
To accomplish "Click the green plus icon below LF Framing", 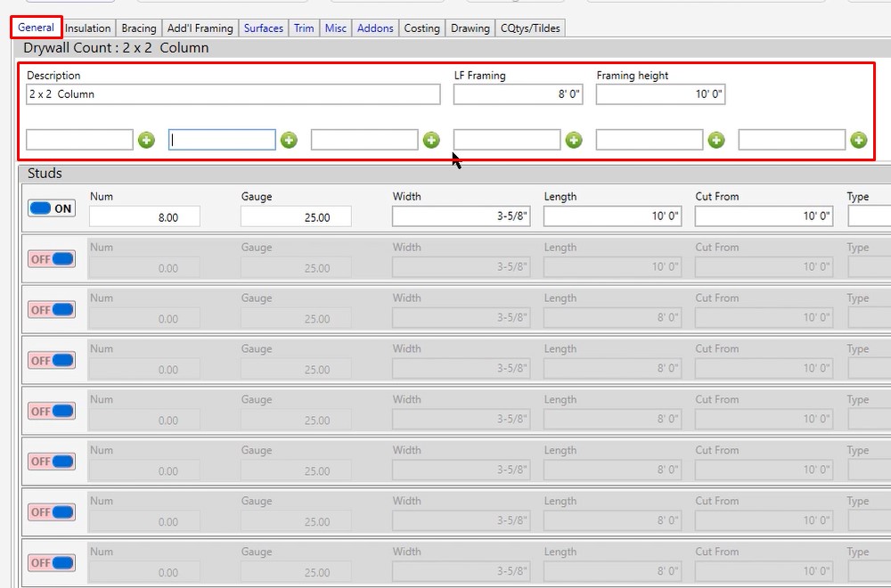I will pyautogui.click(x=574, y=140).
